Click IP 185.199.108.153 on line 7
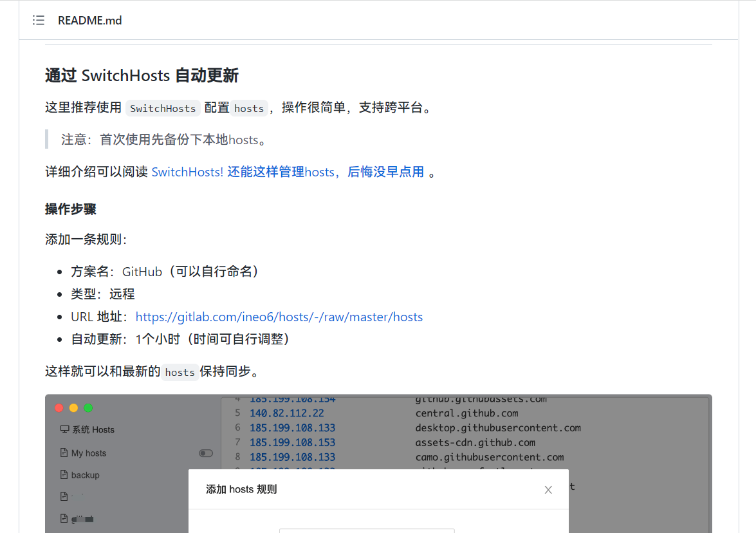The image size is (756, 533). 292,442
